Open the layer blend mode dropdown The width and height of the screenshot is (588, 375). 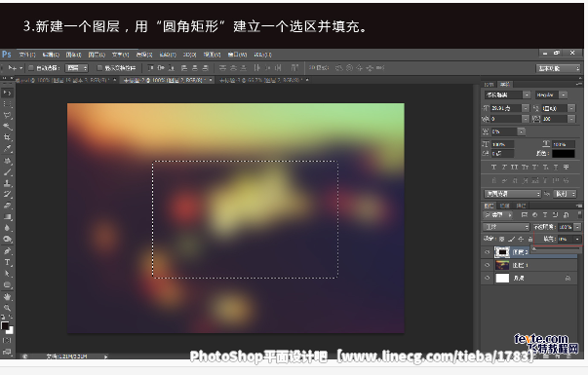(506, 227)
